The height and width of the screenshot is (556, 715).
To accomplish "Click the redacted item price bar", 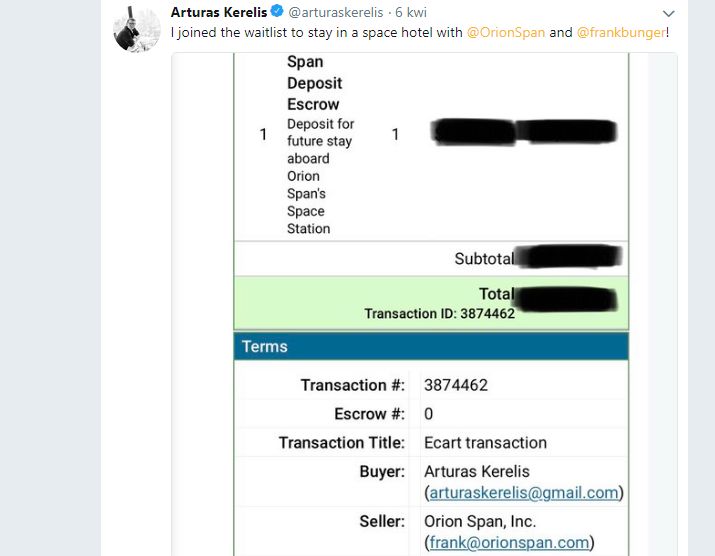I will (524, 133).
